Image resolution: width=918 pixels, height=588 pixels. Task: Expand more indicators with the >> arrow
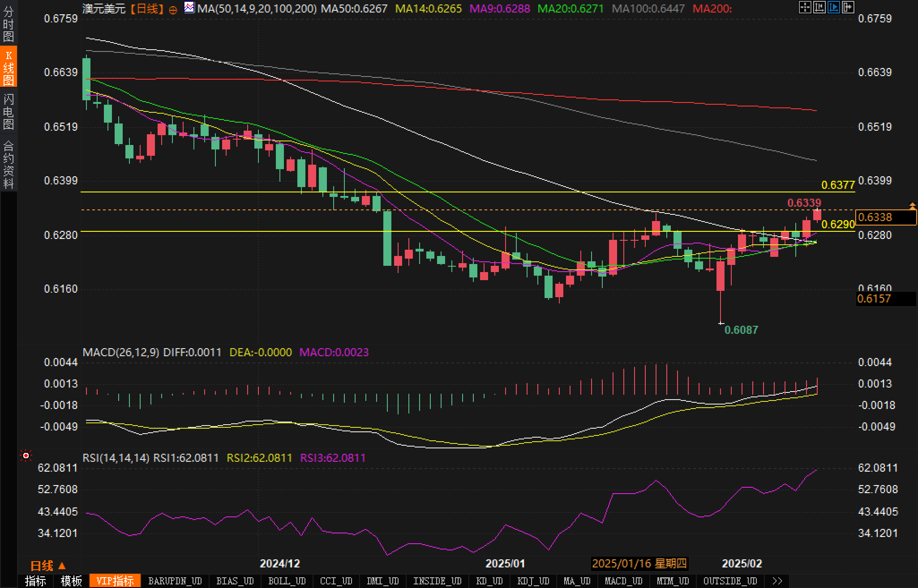(777, 581)
